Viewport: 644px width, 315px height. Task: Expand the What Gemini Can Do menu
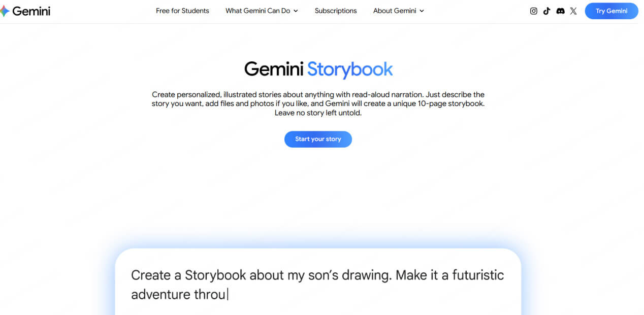coord(257,11)
